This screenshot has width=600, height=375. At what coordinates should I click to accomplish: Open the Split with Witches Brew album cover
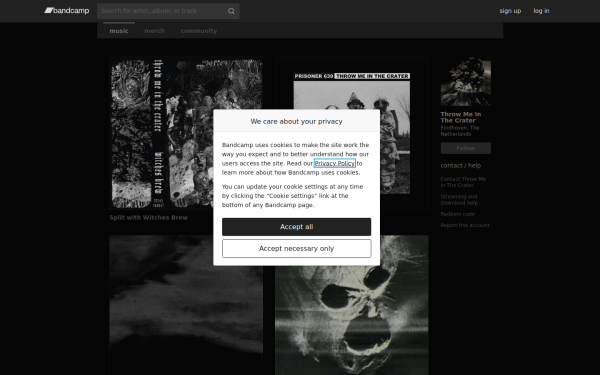tap(186, 133)
